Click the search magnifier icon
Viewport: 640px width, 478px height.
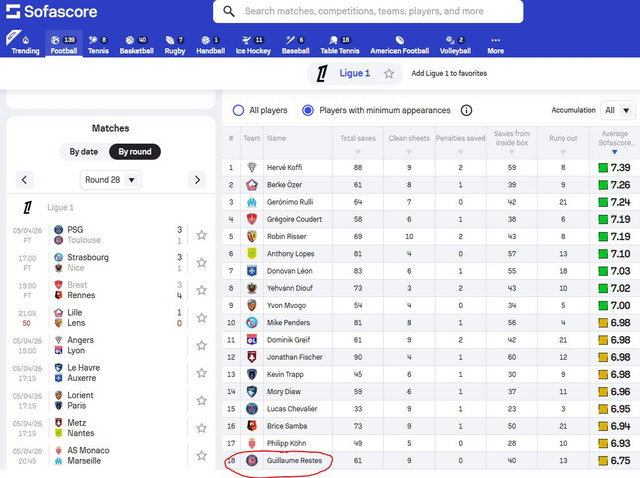(x=229, y=11)
